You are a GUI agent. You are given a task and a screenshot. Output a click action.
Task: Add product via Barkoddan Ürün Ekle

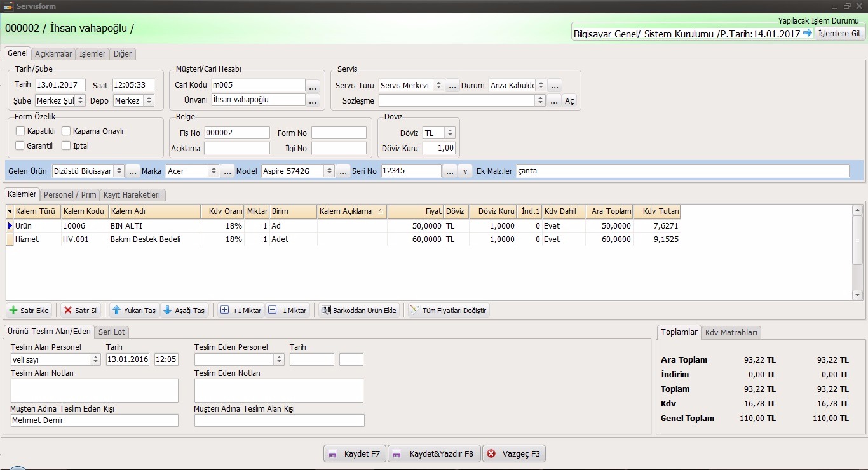[x=327, y=311]
